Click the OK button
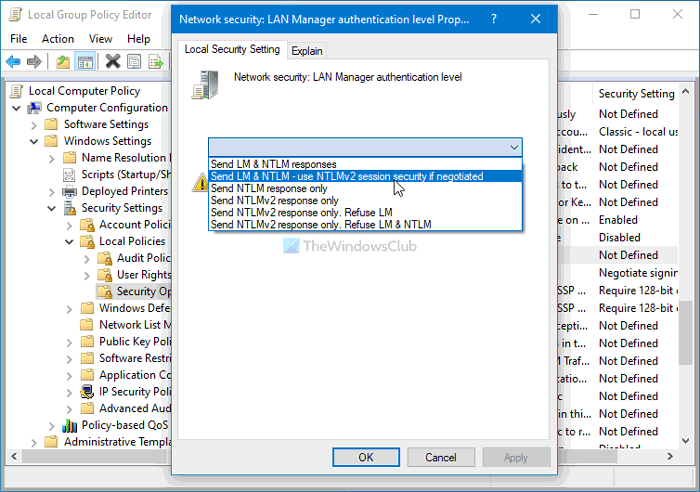The height and width of the screenshot is (492, 700). coord(366,457)
